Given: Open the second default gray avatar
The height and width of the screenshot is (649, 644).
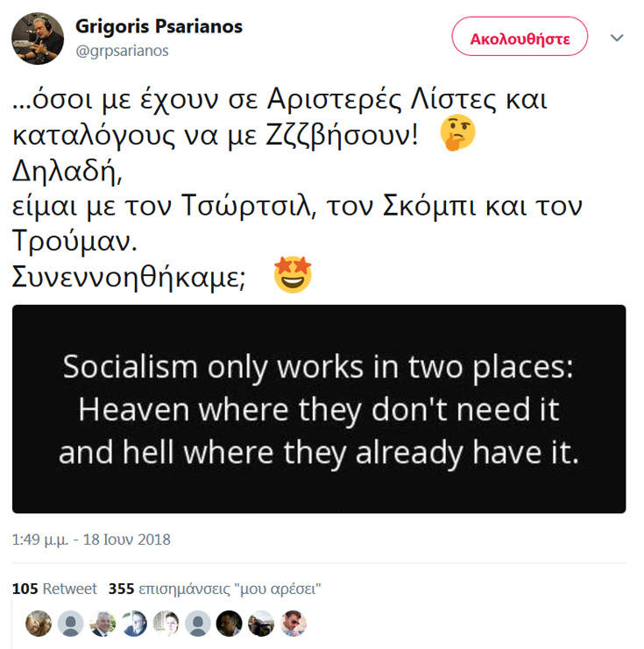Looking at the screenshot, I should tap(70, 624).
